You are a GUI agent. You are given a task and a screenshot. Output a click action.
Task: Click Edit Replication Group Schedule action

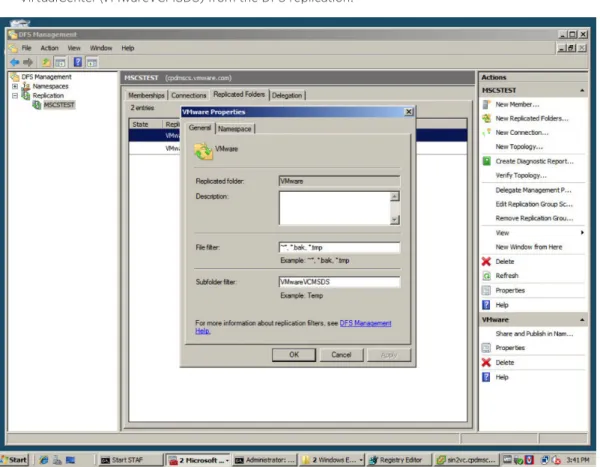click(x=534, y=204)
